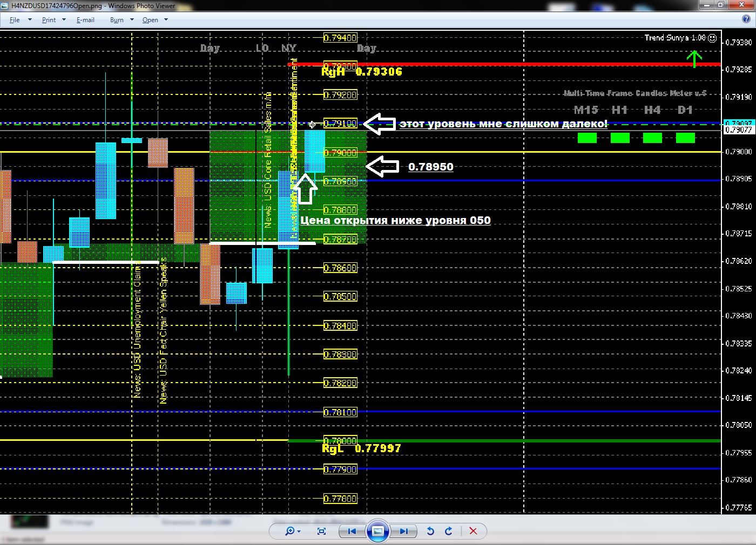Click the blue Help question mark icon
Viewport: 756px width, 545px height.
[746, 19]
